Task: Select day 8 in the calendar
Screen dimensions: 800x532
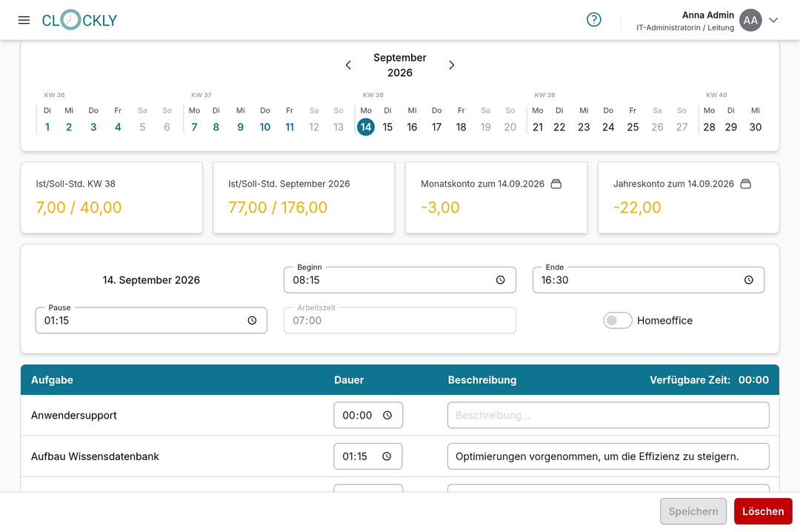Action: pos(216,127)
